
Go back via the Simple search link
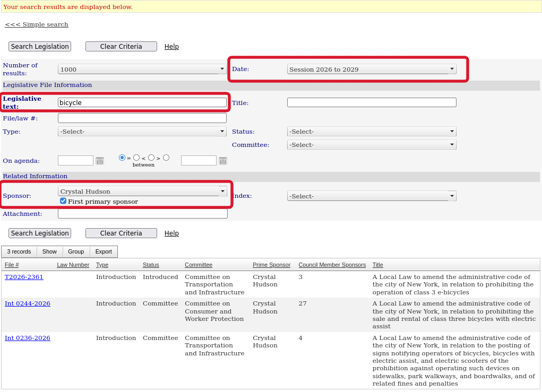(36, 24)
